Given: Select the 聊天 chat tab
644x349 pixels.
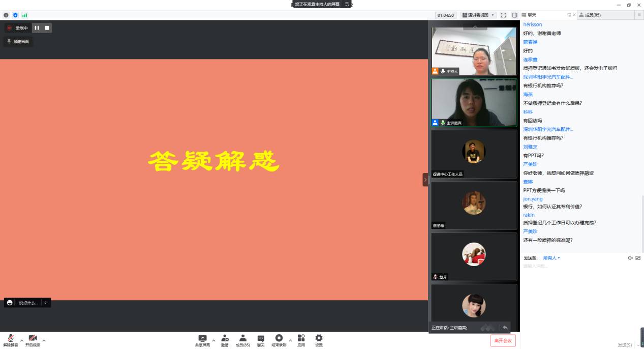Looking at the screenshot, I should pyautogui.click(x=532, y=15).
